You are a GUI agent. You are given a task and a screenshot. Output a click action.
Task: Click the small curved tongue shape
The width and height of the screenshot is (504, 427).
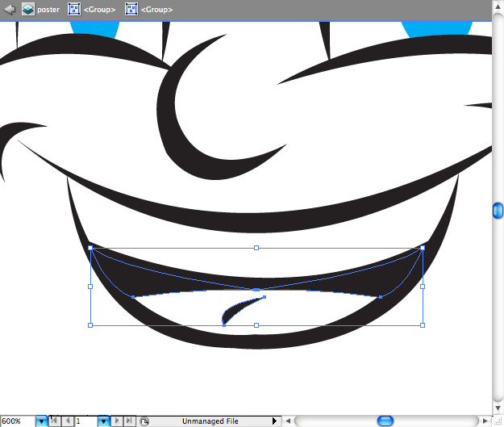coord(235,309)
